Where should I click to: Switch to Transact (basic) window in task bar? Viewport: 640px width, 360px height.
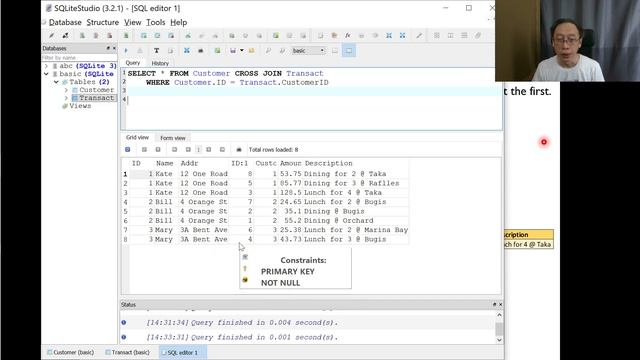127,352
